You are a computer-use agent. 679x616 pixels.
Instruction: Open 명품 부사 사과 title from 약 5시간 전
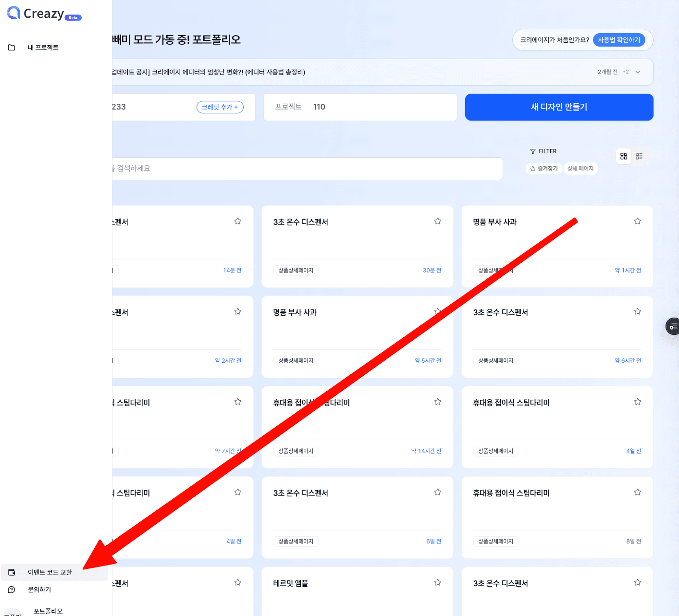[295, 312]
